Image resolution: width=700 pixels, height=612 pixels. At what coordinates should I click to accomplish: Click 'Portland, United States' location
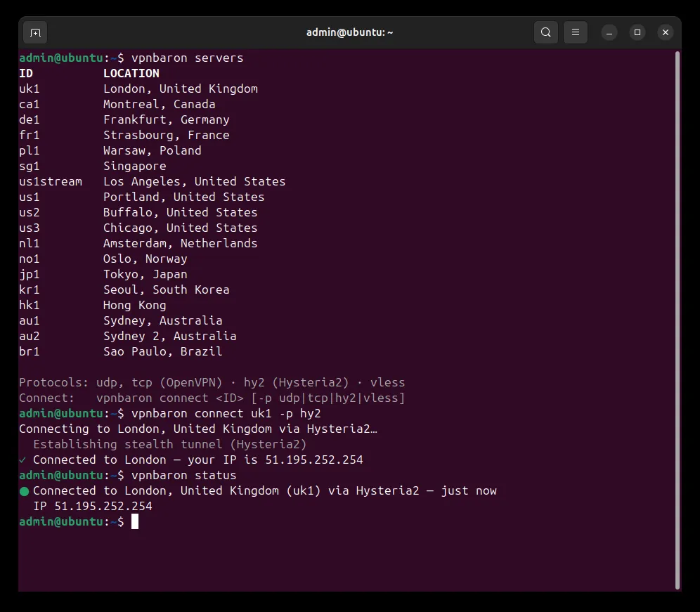(184, 197)
